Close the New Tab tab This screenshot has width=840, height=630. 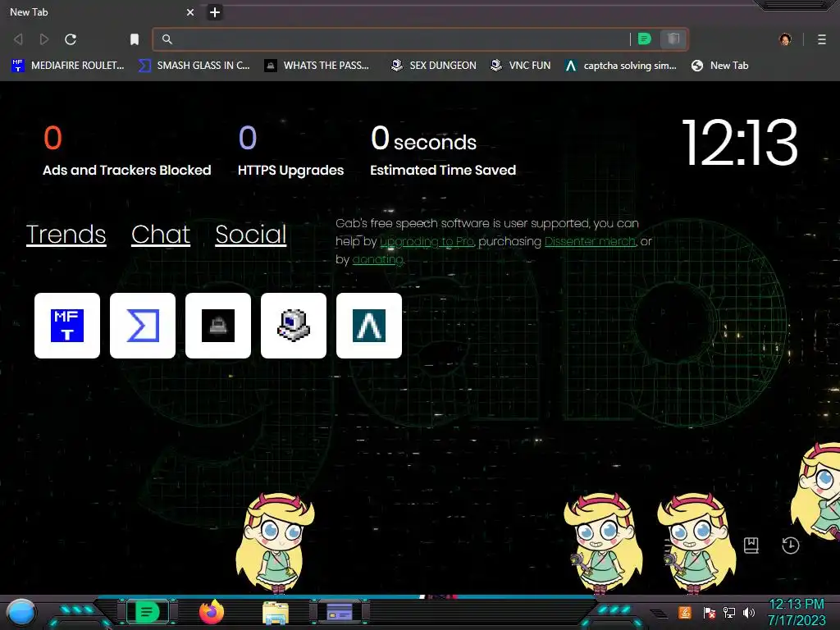[x=190, y=11]
